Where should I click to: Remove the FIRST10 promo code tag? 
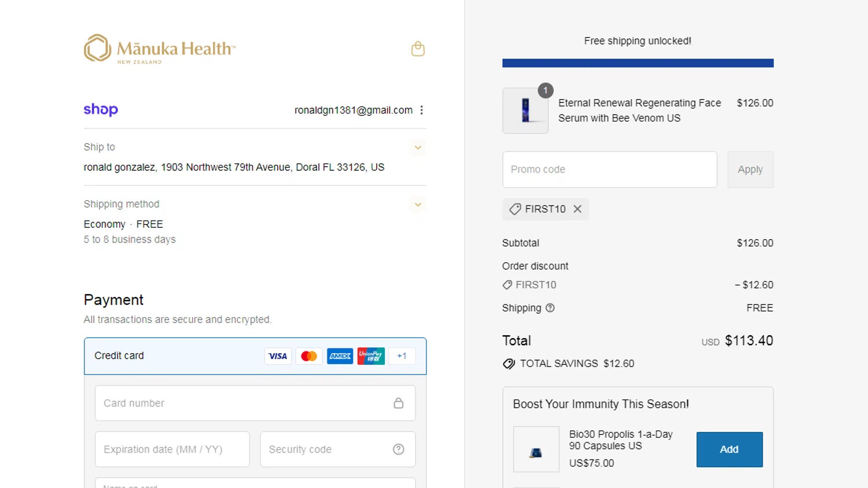coord(578,209)
